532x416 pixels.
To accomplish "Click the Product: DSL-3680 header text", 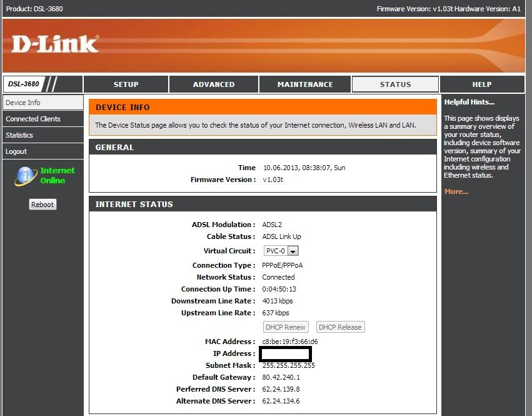I will 34,9.
